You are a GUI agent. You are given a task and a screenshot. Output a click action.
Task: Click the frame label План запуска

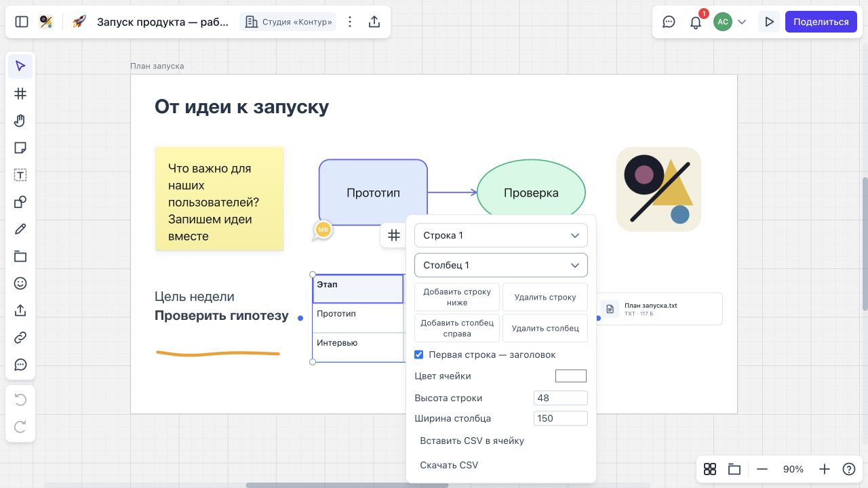(157, 66)
